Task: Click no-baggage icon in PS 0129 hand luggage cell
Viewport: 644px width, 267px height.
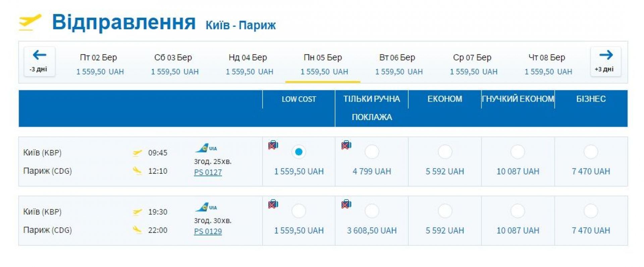Action: tap(346, 204)
